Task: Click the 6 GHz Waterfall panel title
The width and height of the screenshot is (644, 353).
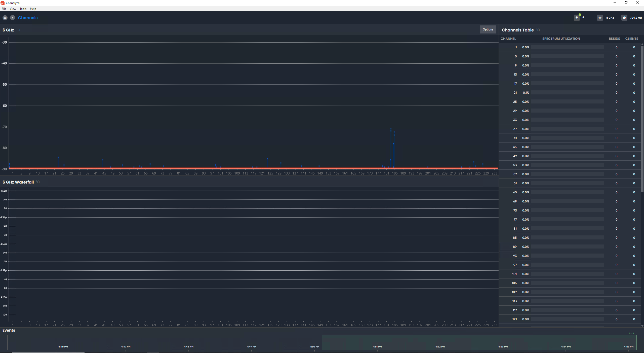Action: click(x=18, y=182)
